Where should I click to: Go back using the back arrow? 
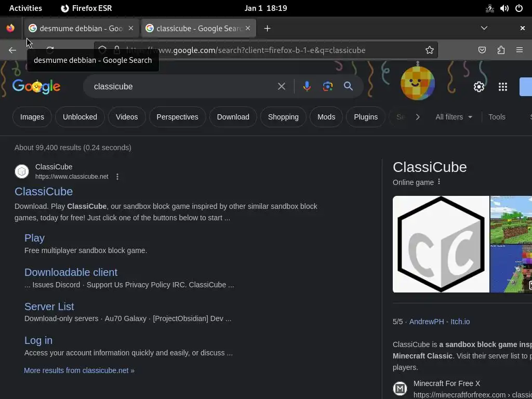(x=12, y=50)
